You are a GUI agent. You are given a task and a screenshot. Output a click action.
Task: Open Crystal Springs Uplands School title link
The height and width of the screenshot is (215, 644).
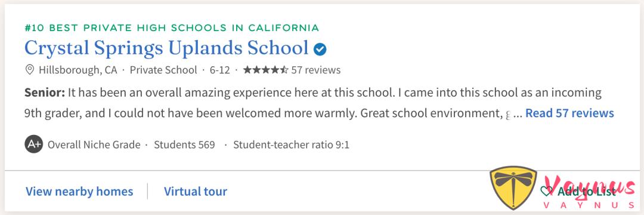[166, 48]
